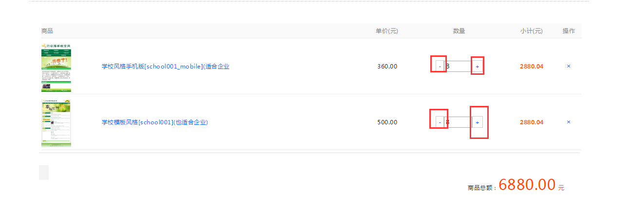
Task: Click minus button for 学校模板风格 item
Action: (440, 122)
